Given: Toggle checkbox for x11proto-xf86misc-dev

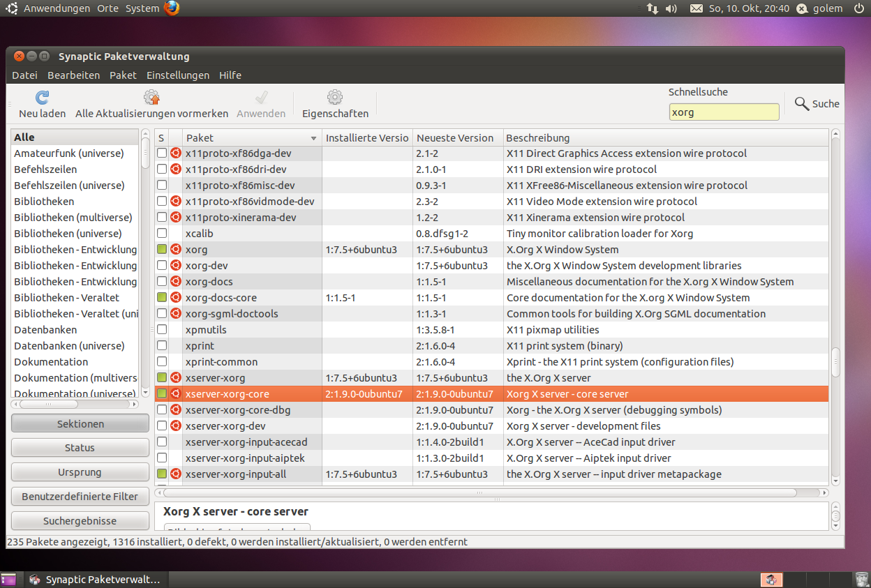Looking at the screenshot, I should pyautogui.click(x=162, y=186).
